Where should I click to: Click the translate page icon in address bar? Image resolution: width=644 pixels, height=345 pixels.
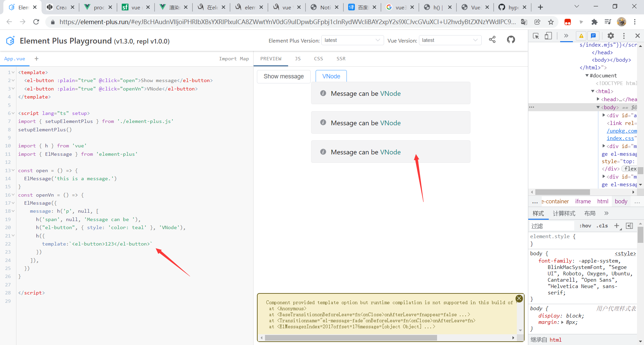pos(524,22)
